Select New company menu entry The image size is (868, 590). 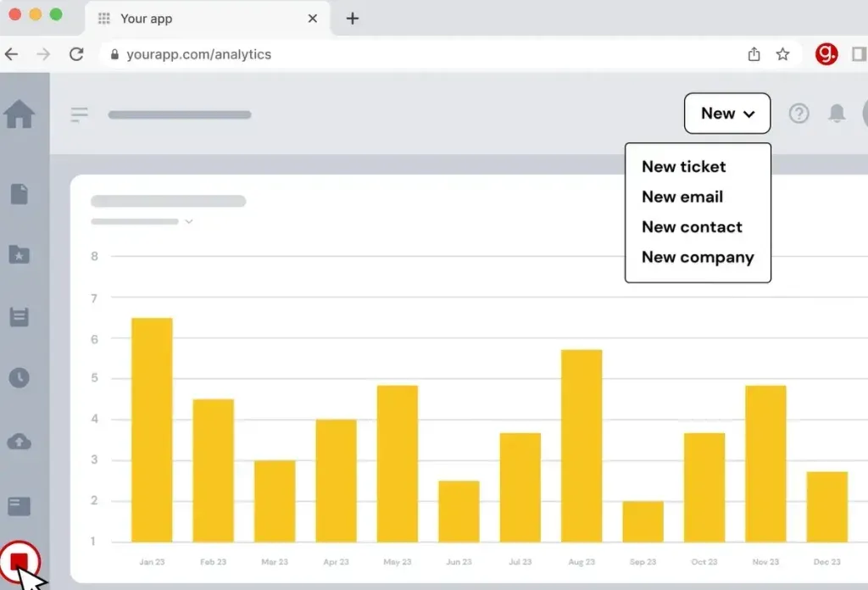[x=698, y=258]
